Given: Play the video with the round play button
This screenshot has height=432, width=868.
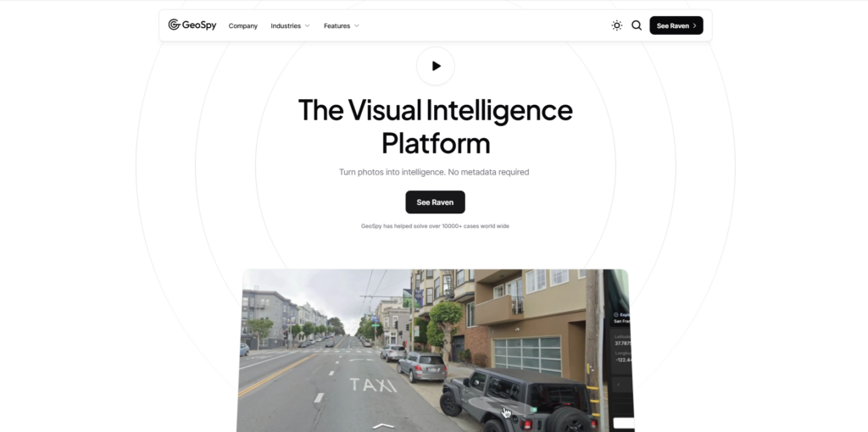Looking at the screenshot, I should click(436, 66).
